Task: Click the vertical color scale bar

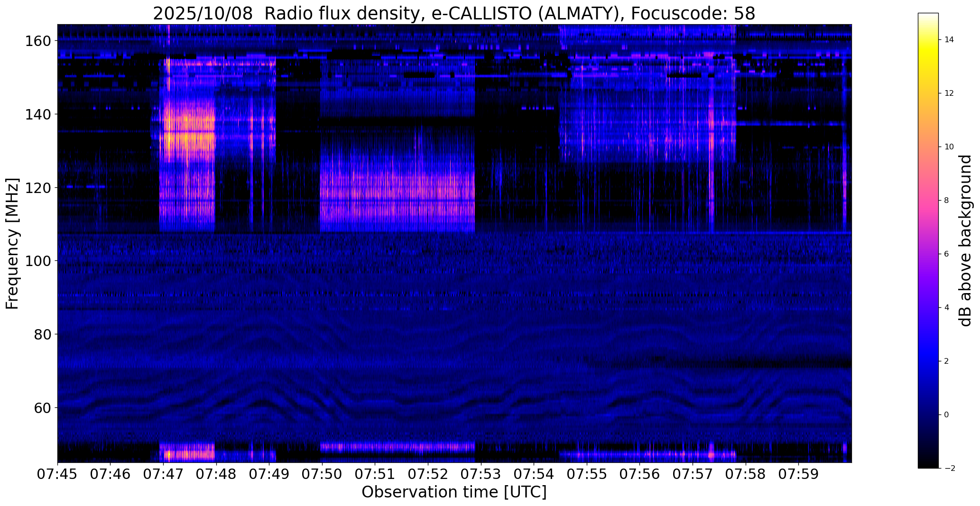Action: 928,240
